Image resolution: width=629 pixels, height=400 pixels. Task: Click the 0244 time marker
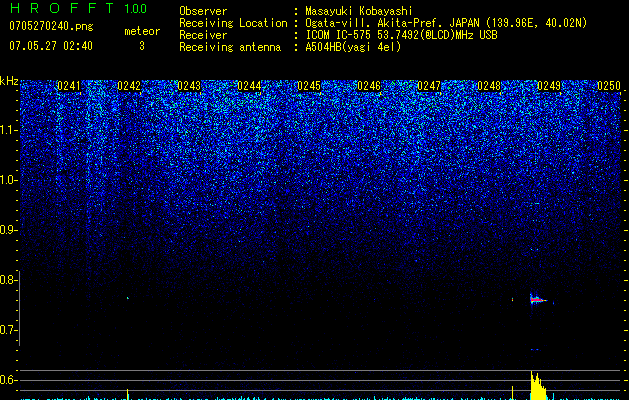(x=249, y=86)
